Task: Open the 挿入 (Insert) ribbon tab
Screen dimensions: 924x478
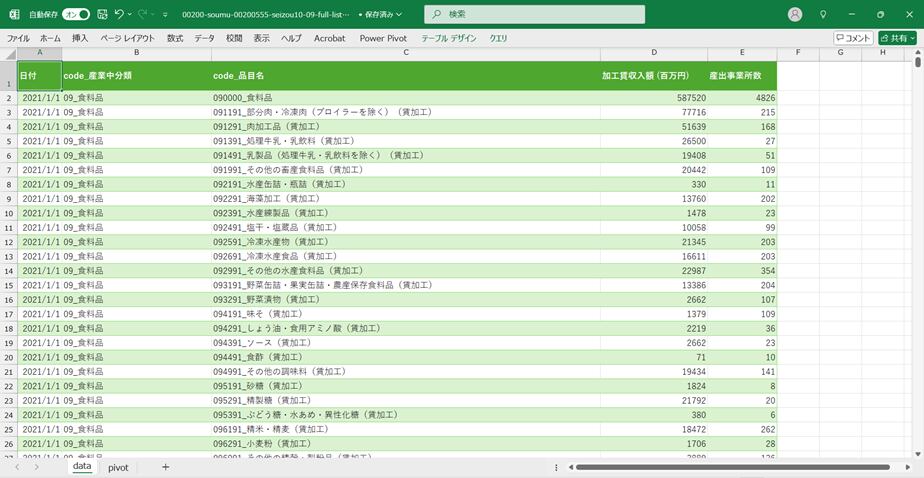Action: coord(80,38)
